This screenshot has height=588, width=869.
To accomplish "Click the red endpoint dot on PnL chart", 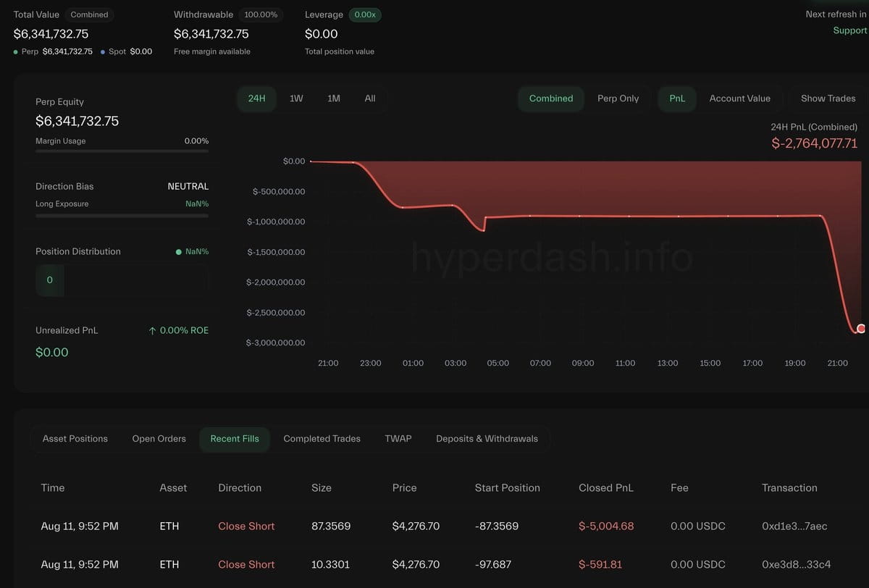I will click(861, 329).
